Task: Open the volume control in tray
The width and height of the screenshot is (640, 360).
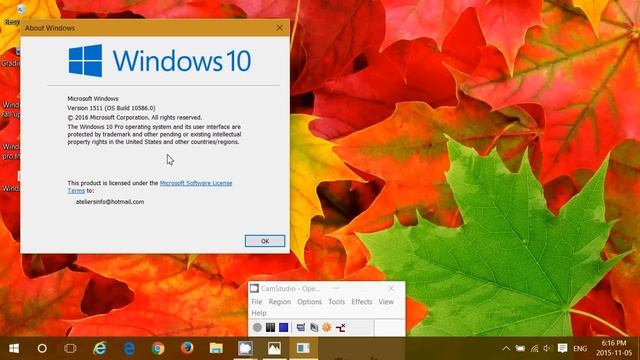Action: [x=547, y=348]
